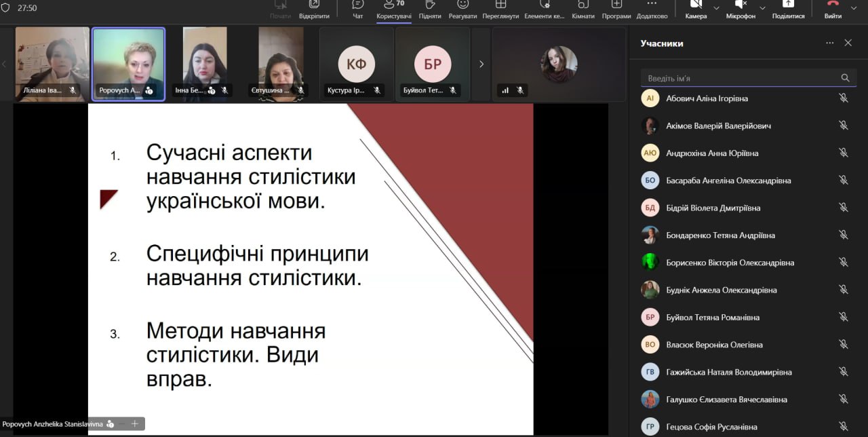Screen dimensions: 868x437
Task: Leave the meeting with Вийти button
Action: pos(832,9)
